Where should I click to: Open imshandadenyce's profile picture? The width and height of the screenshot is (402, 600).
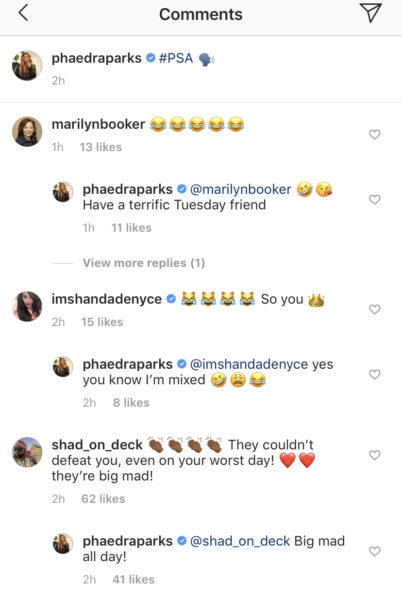pyautogui.click(x=27, y=307)
